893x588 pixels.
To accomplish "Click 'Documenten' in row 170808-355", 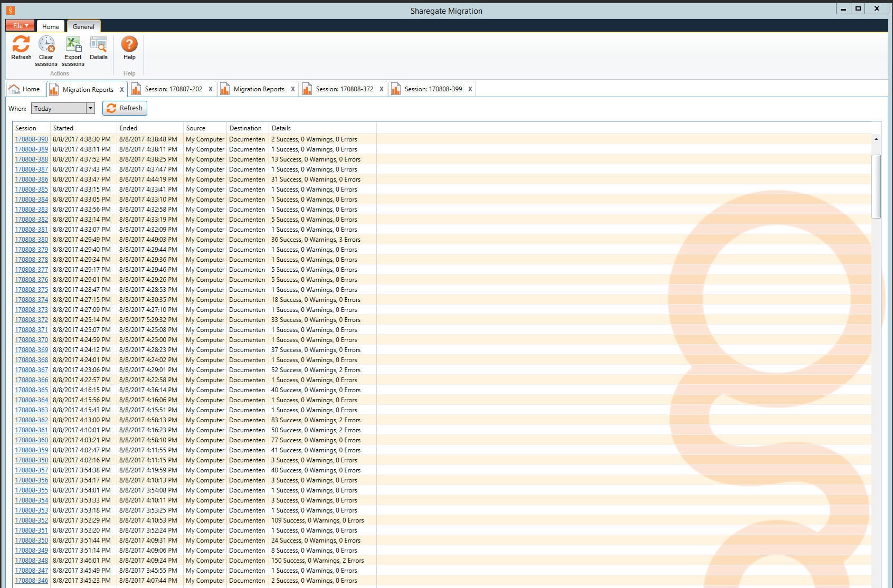I will (247, 490).
